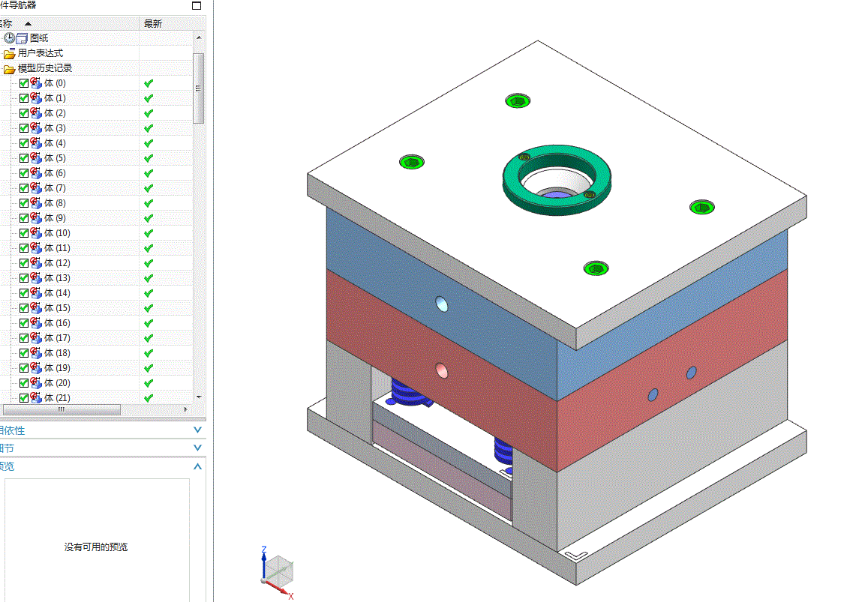This screenshot has width=868, height=602.
Task: Click the 预览 section title
Action: click(7, 466)
